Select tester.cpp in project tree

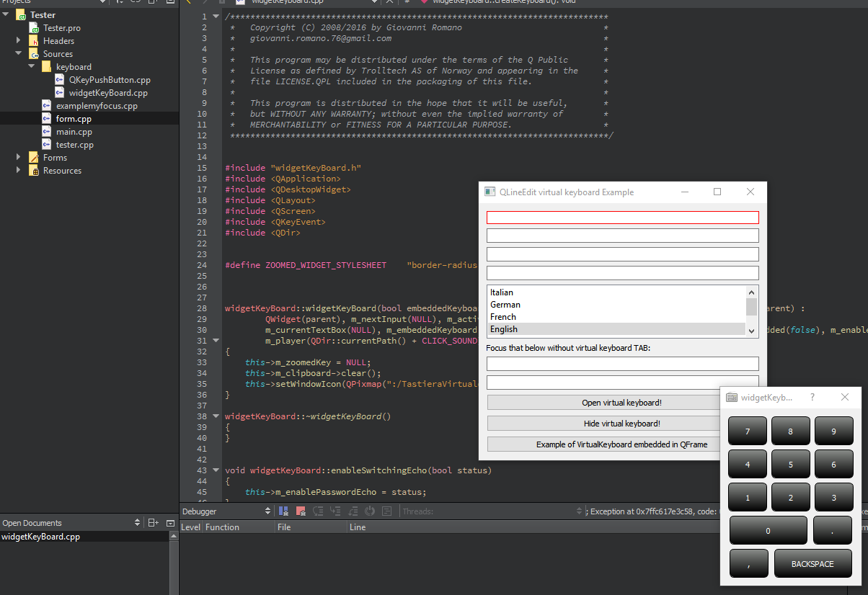coord(75,144)
